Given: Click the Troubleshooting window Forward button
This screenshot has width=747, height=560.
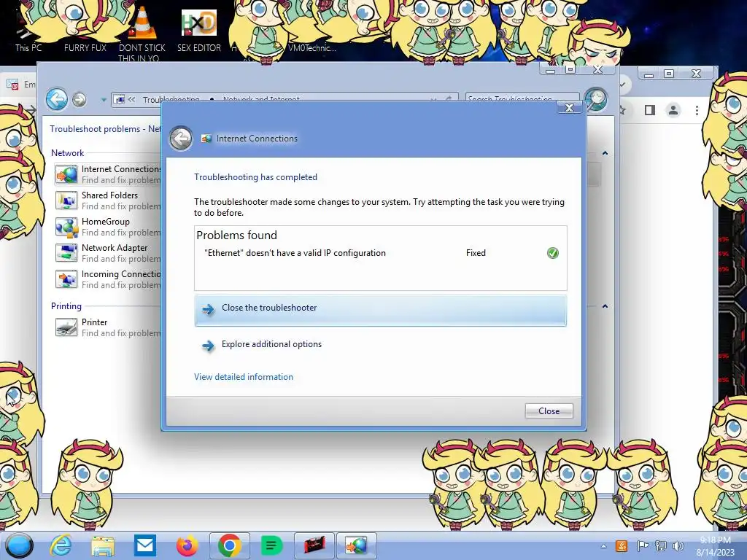Looking at the screenshot, I should click(79, 99).
